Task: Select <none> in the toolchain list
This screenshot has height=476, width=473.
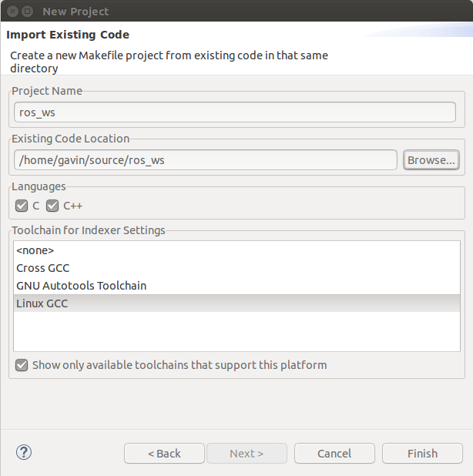Action: (35, 250)
